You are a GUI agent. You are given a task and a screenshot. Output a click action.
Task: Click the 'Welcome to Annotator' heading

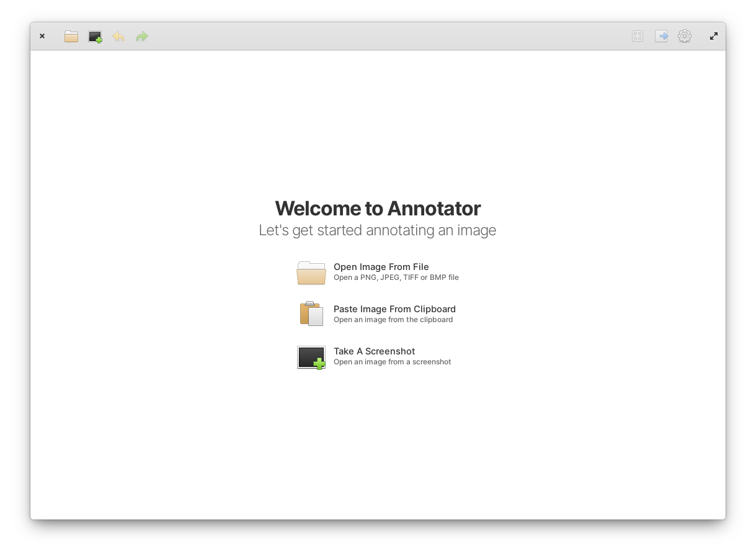click(378, 208)
